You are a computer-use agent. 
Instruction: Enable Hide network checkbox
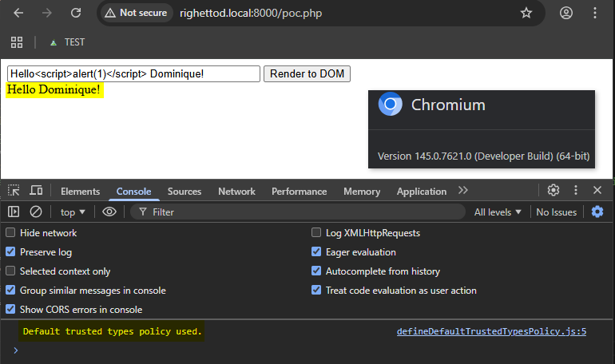10,233
